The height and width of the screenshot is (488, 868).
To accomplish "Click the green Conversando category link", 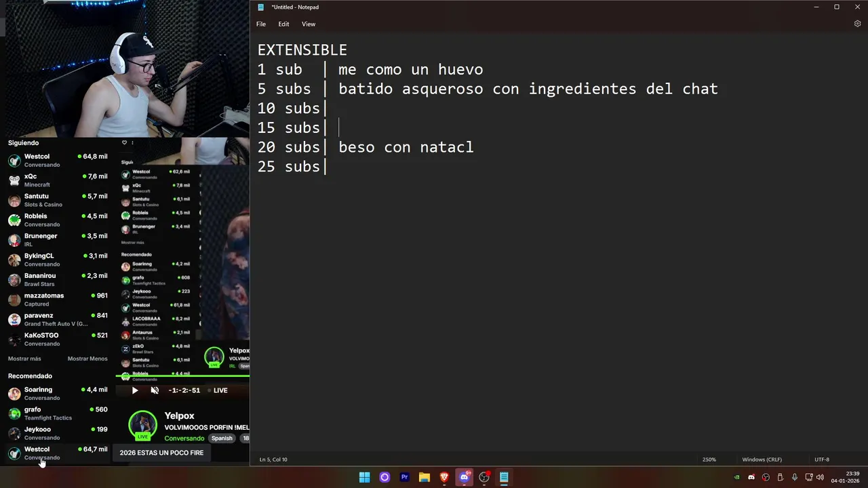I will [x=184, y=439].
